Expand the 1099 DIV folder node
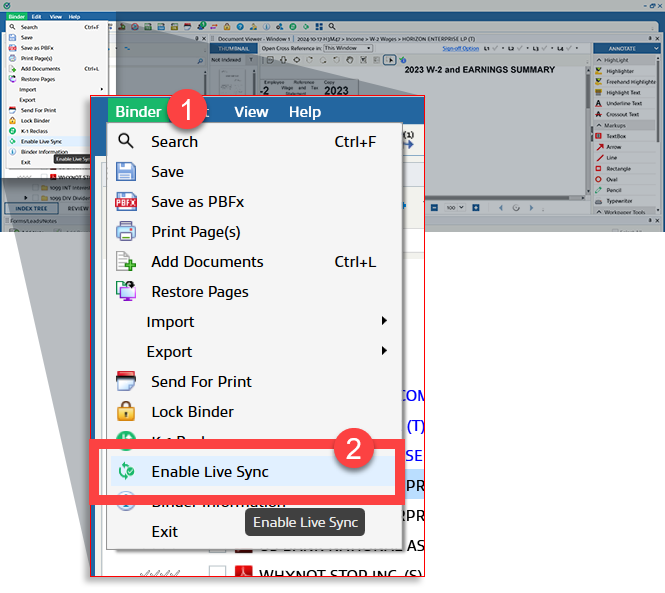The image size is (665, 593). click(x=25, y=198)
